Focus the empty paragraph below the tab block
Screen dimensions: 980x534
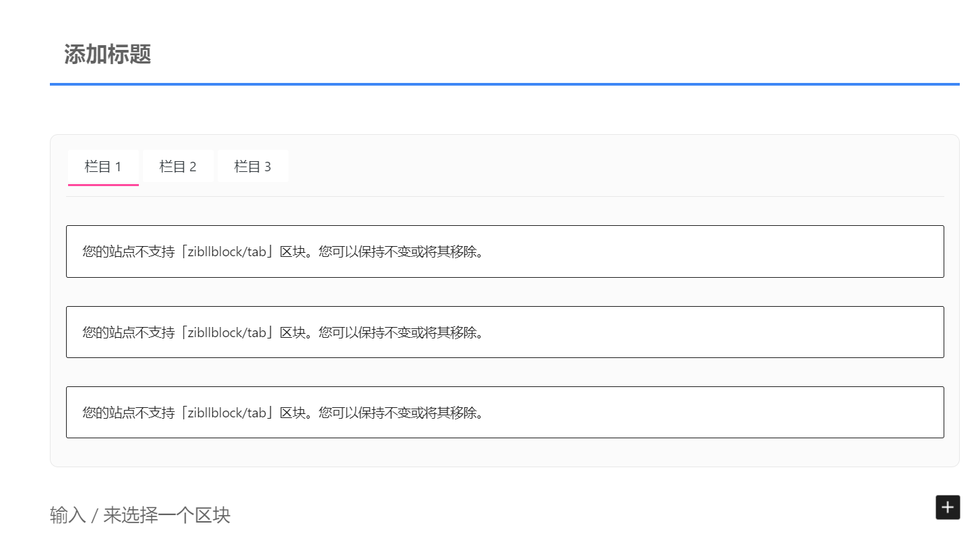click(140, 514)
